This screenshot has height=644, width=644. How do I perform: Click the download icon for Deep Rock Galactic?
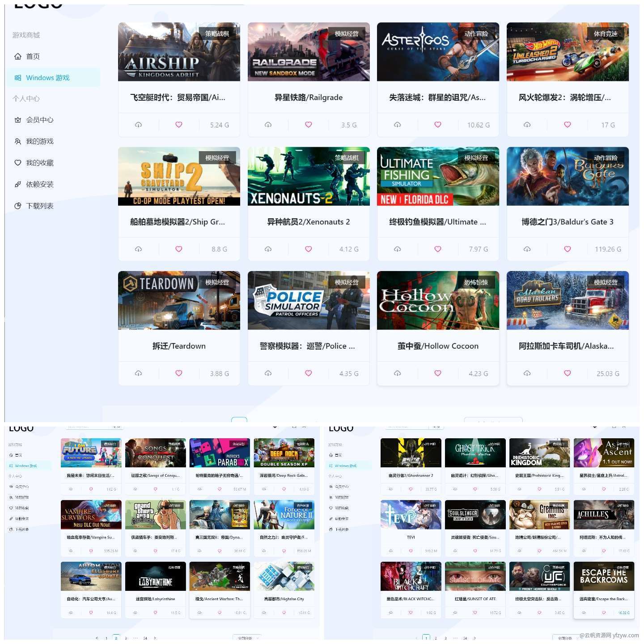264,489
